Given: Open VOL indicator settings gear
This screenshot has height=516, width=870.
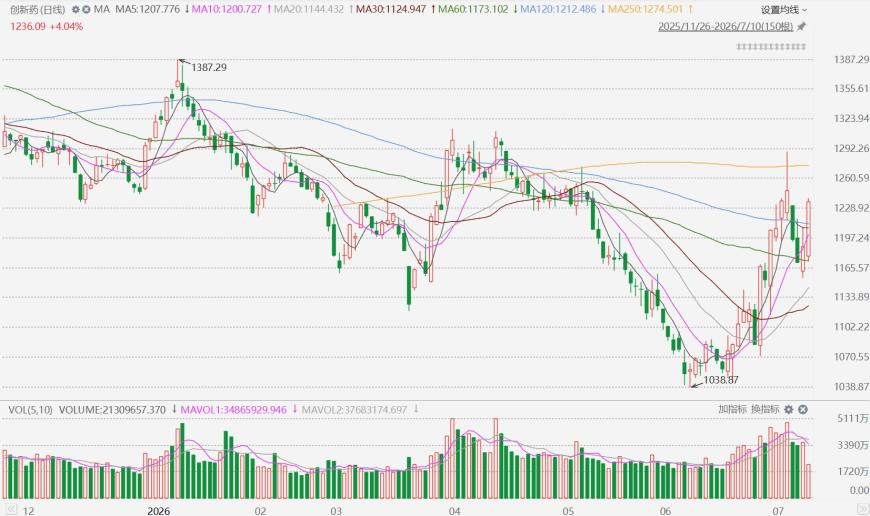Looking at the screenshot, I should (789, 409).
